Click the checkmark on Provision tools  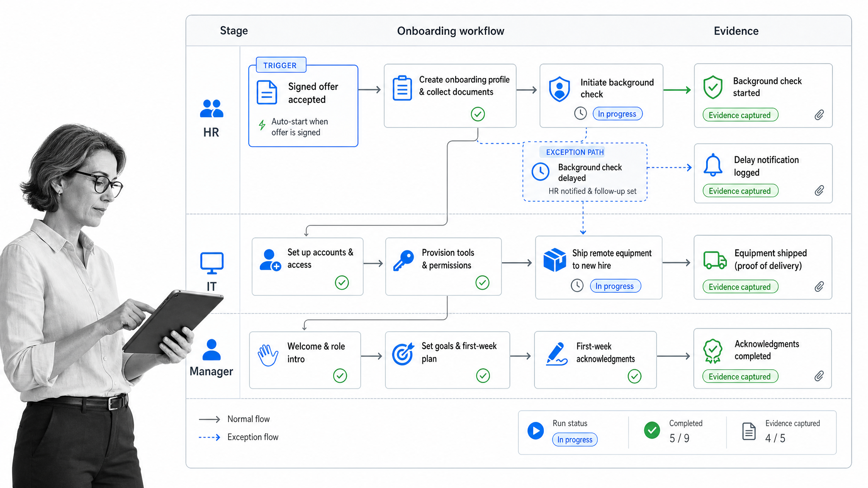[x=482, y=283]
